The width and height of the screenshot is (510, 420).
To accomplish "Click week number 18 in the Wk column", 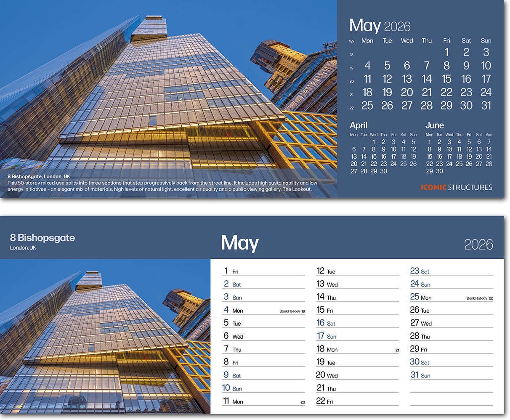I will 352,54.
